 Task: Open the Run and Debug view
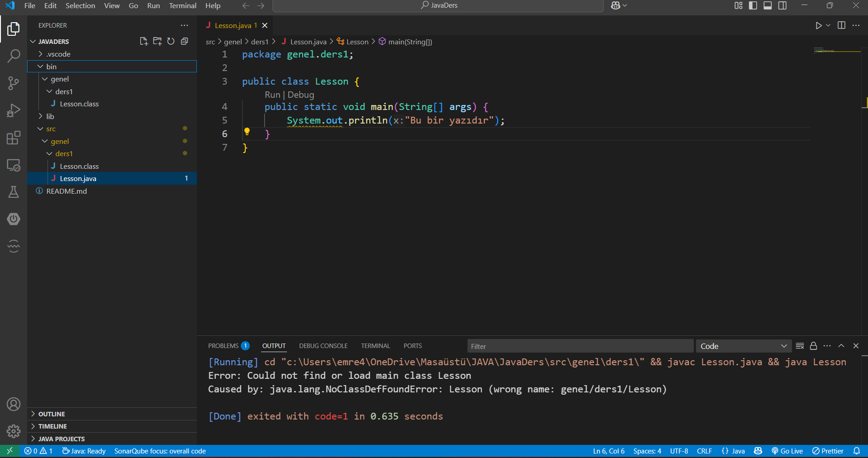pos(14,110)
